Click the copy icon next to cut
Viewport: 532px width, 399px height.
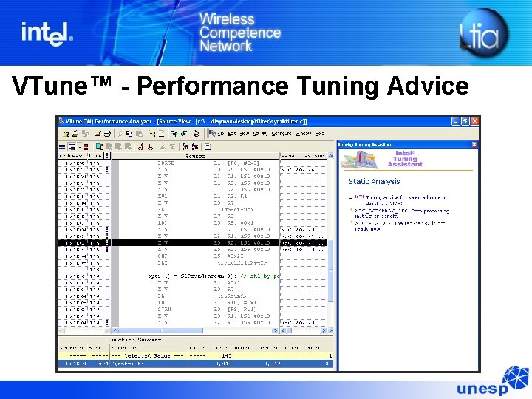click(x=129, y=133)
